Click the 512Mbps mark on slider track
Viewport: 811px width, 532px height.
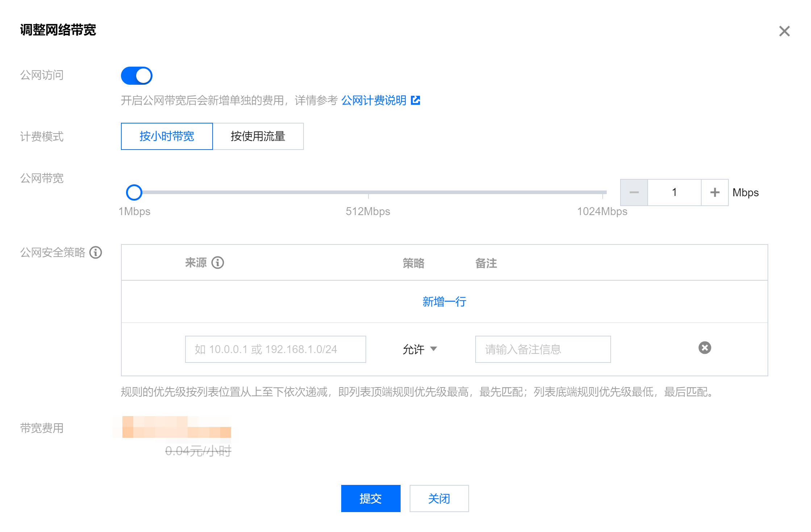368,192
